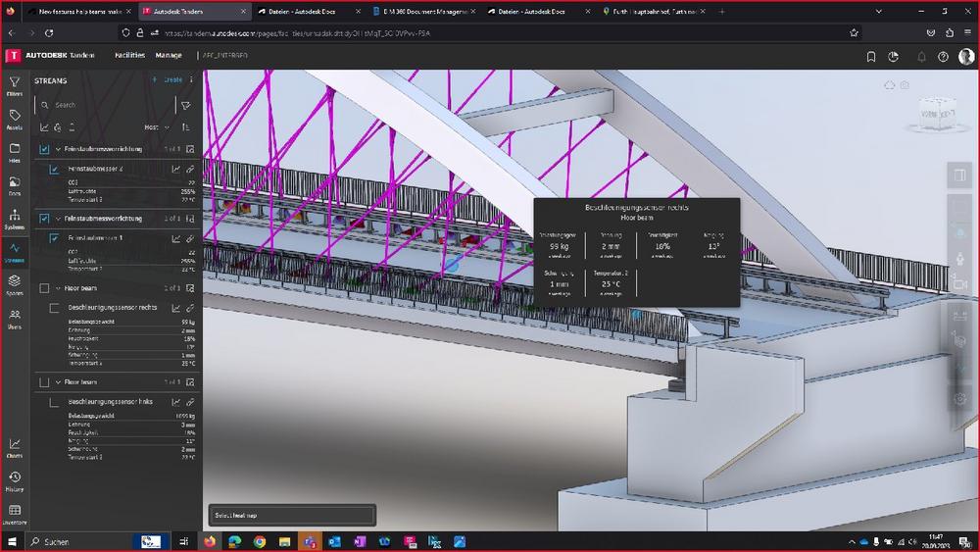Open the Facilities menu

[x=129, y=56]
